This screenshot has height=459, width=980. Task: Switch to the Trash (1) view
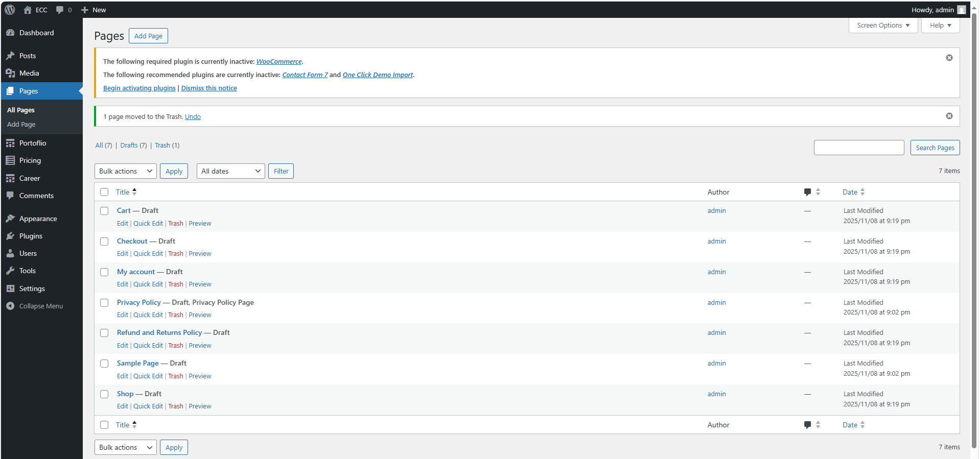coord(167,146)
